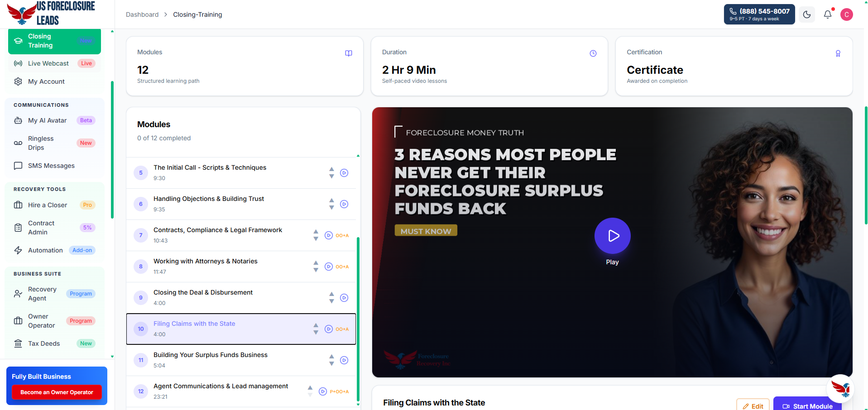868x410 pixels.
Task: Click the Modules book icon
Action: click(x=349, y=53)
